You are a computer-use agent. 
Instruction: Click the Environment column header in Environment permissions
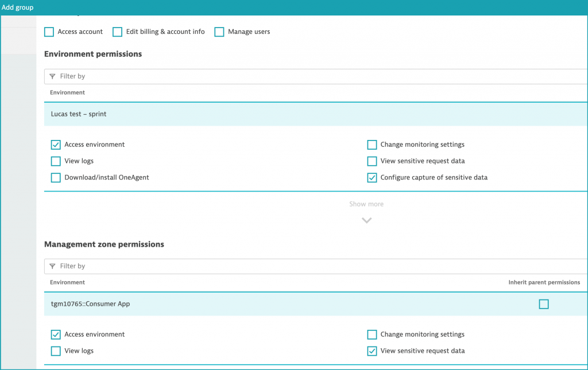point(68,92)
